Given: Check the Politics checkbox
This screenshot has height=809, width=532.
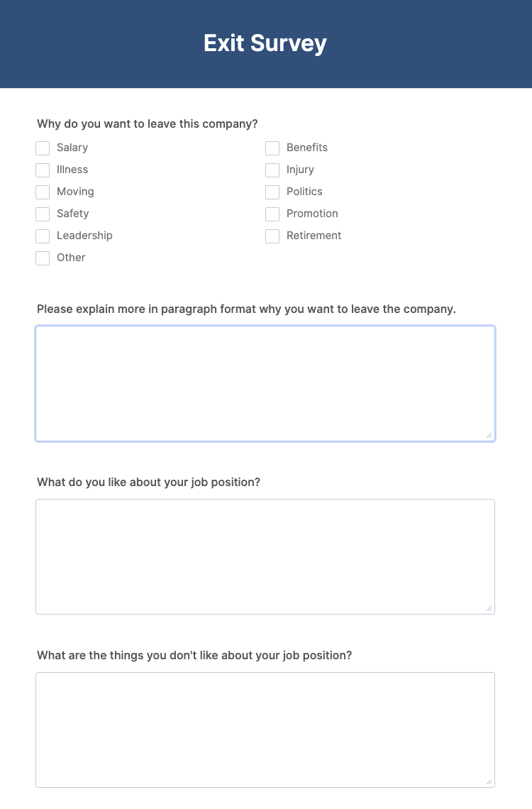Looking at the screenshot, I should [272, 192].
